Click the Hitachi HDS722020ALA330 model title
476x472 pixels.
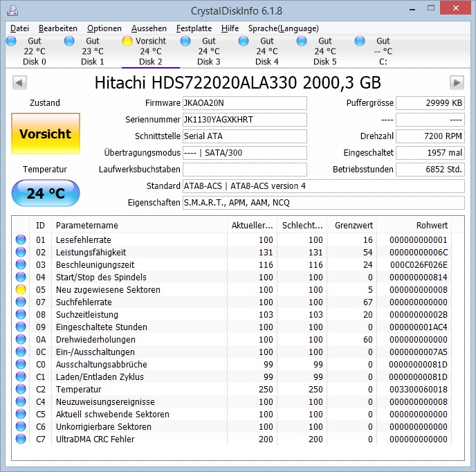[x=238, y=82]
